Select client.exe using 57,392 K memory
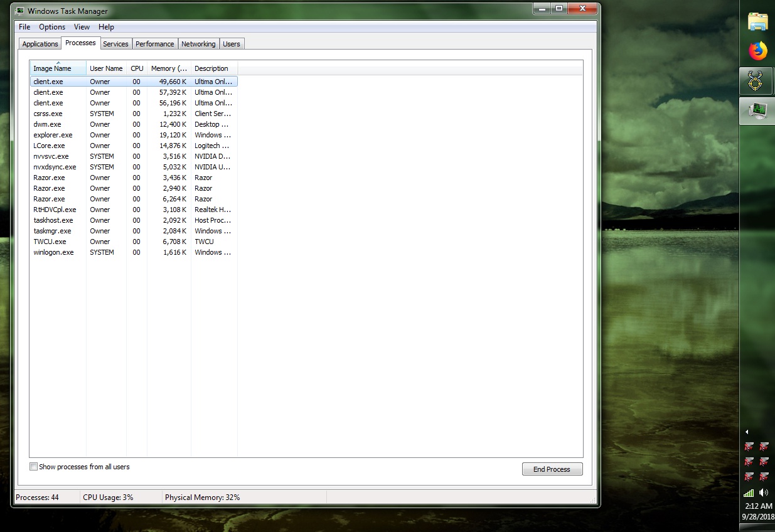The height and width of the screenshot is (532, 775). [134, 92]
